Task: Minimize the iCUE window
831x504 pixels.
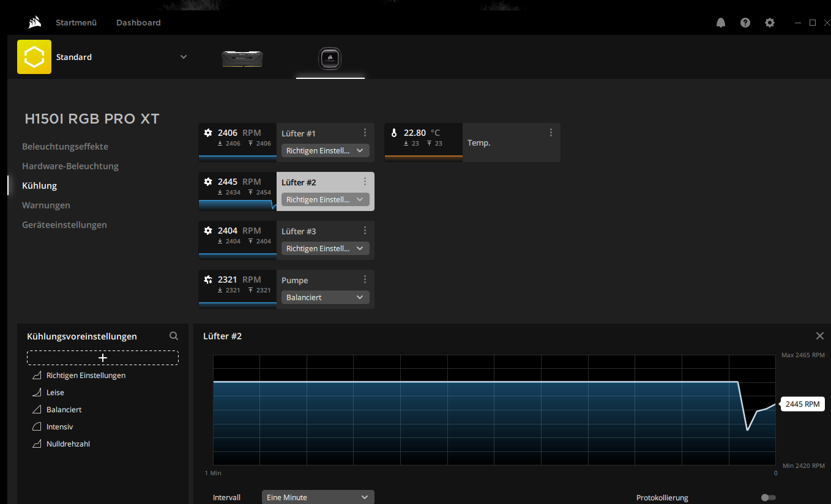Action: (x=798, y=23)
